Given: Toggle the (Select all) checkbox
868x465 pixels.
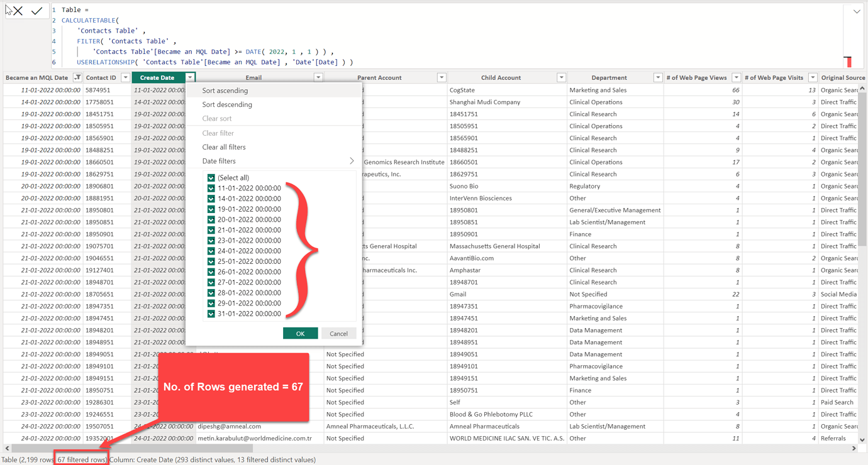Looking at the screenshot, I should point(211,178).
